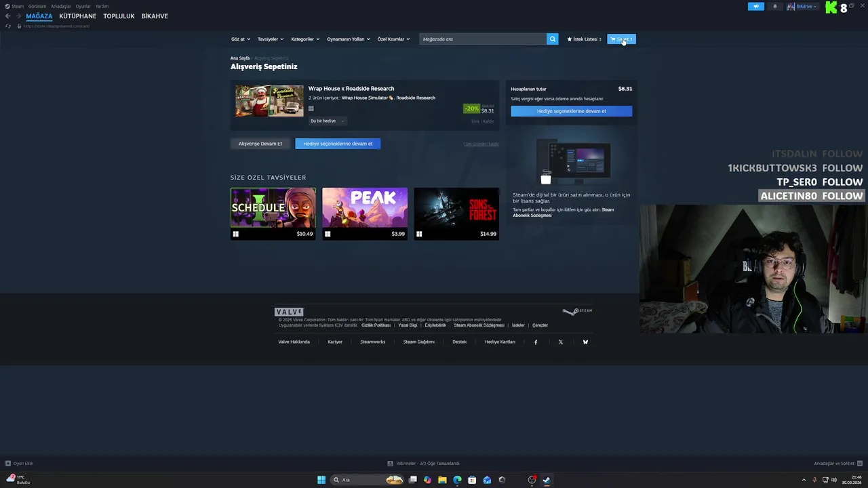Click Alışverişe Devam Et button
Viewport: 868px width, 488px height.
point(260,144)
